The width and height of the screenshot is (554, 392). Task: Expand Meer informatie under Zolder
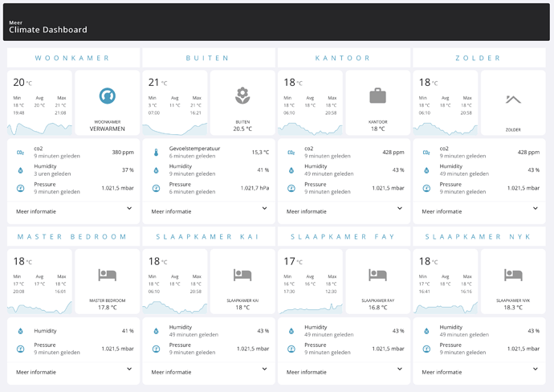click(x=479, y=211)
